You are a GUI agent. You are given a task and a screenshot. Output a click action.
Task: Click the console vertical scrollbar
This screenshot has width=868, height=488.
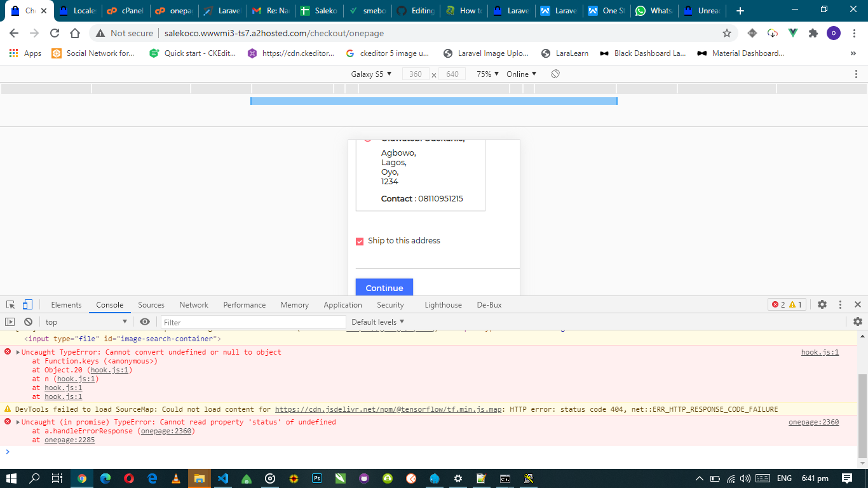point(862,416)
